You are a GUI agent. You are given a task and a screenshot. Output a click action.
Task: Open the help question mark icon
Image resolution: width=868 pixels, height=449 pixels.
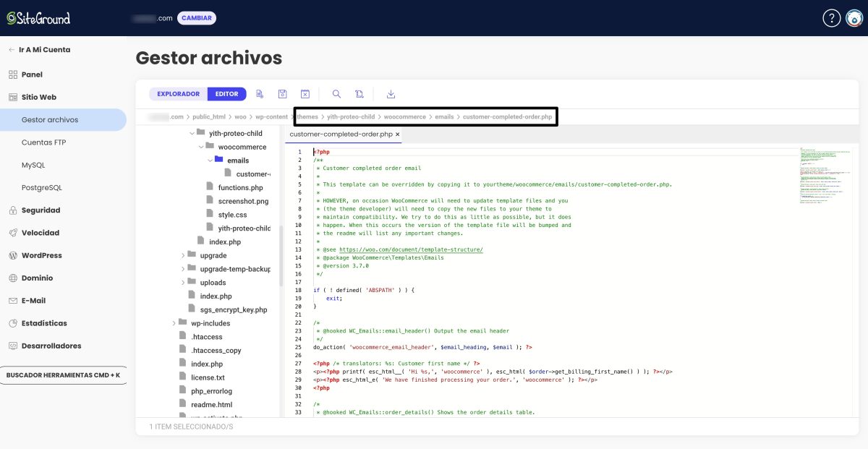832,18
